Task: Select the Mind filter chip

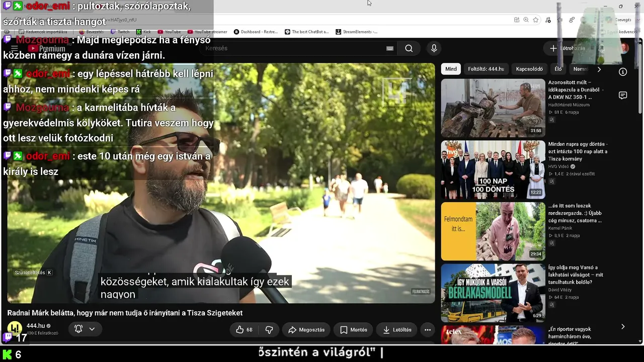Action: pyautogui.click(x=451, y=69)
